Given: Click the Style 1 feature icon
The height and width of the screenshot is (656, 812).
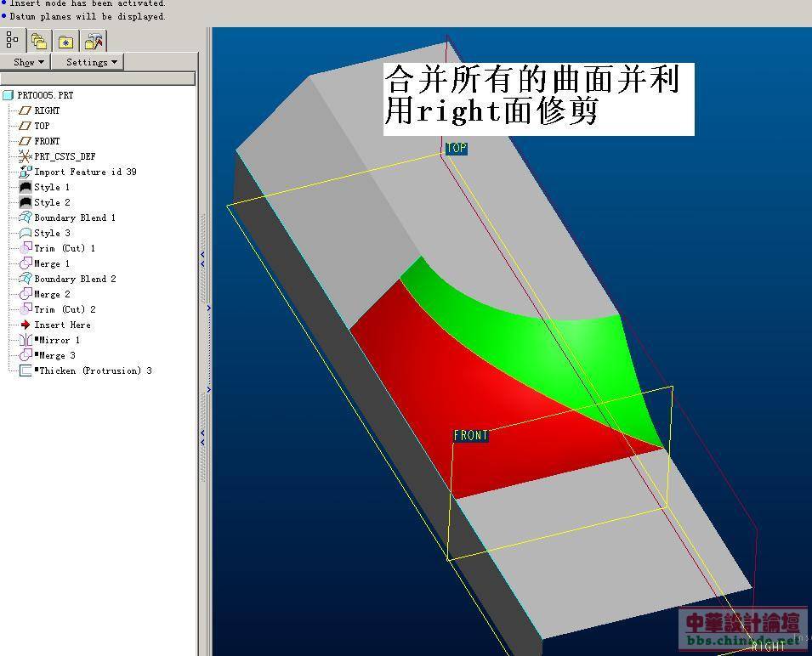Looking at the screenshot, I should (26, 187).
